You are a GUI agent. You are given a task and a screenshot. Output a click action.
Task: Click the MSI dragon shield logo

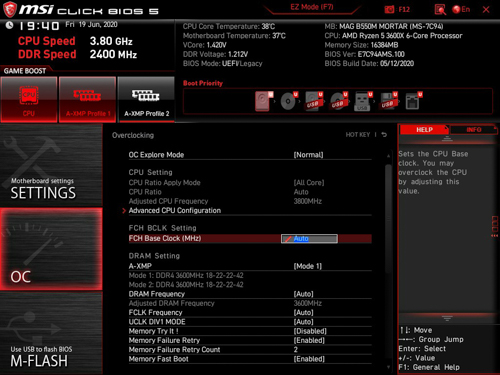9,10
